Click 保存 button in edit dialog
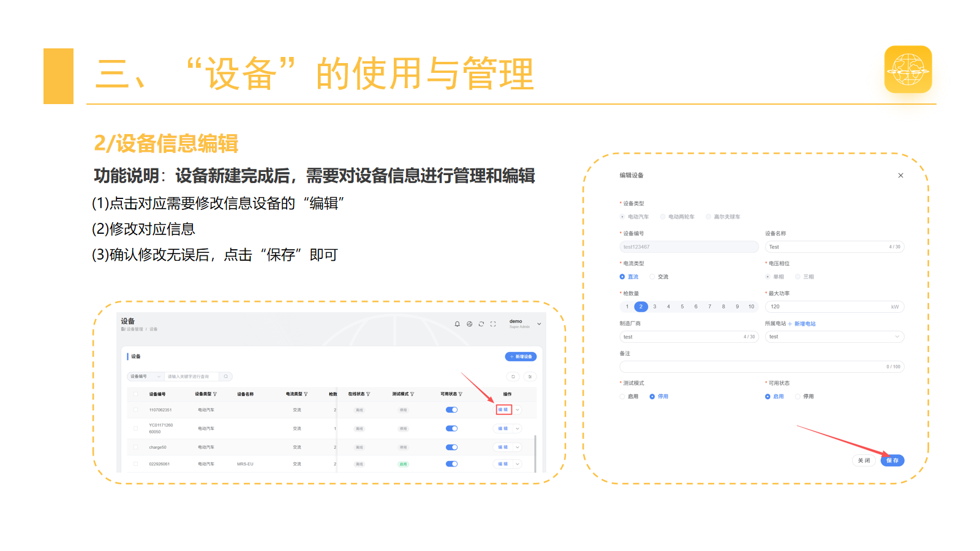Image resolution: width=980 pixels, height=551 pixels. 892,460
